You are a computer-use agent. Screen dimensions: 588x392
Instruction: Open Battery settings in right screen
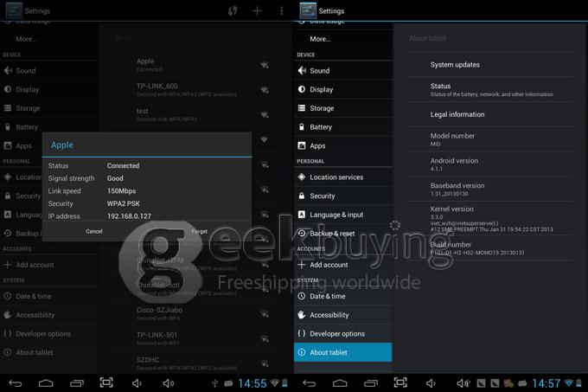pyautogui.click(x=343, y=127)
